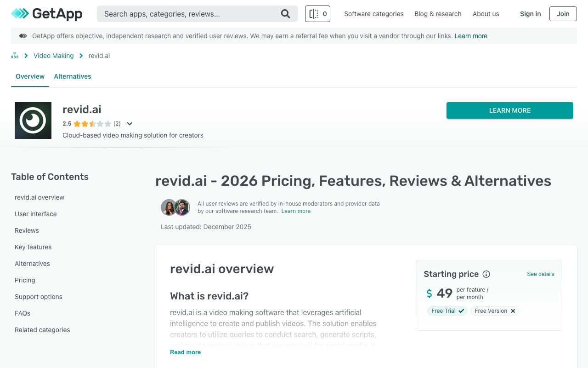This screenshot has width=588, height=368.
Task: Click the 'Last updated: December 2025' text
Action: pos(206,227)
